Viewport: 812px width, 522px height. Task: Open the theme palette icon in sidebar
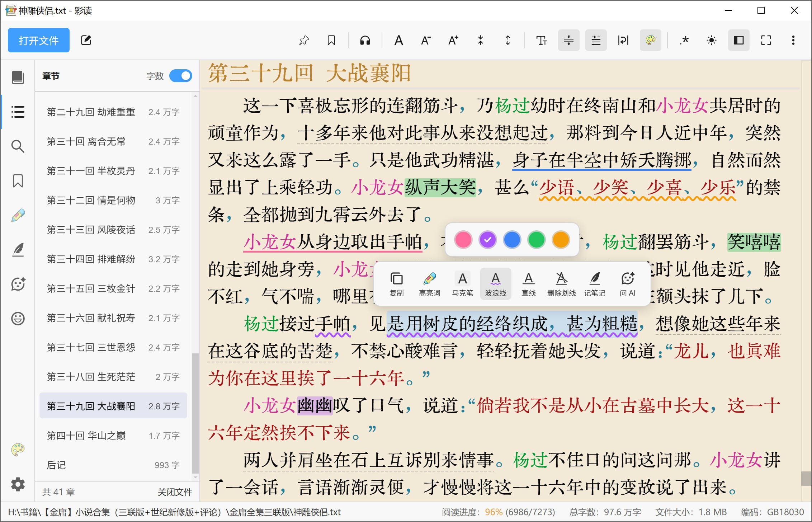pyautogui.click(x=18, y=450)
